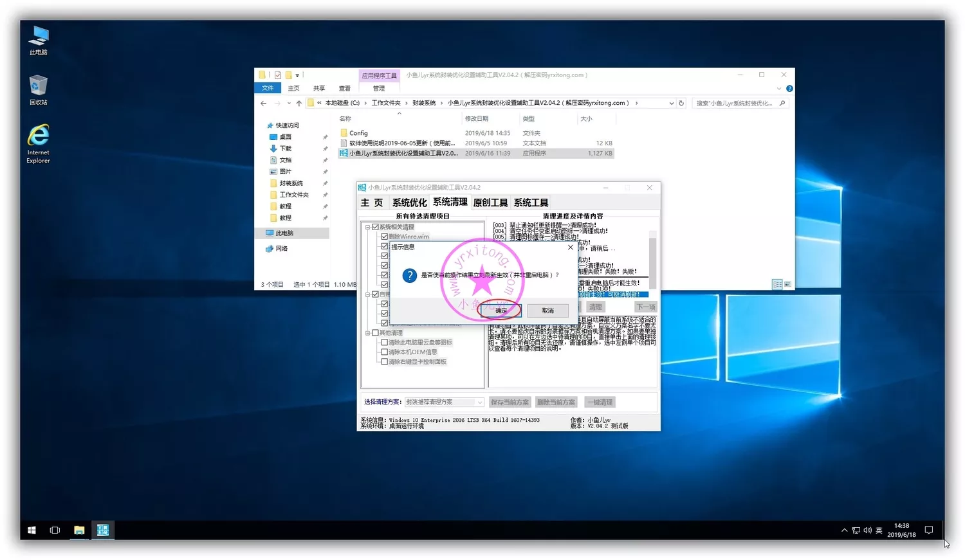
Task: Go back in the Explorer window
Action: coord(263,103)
